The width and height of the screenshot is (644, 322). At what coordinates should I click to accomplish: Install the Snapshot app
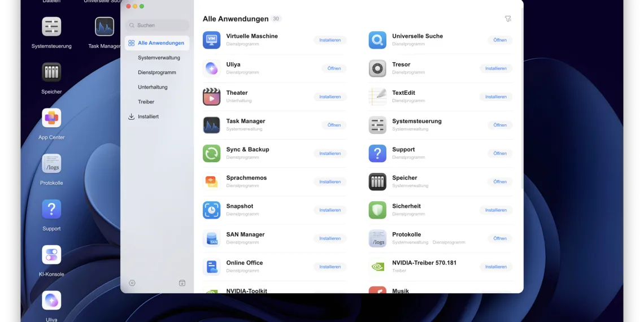point(330,210)
